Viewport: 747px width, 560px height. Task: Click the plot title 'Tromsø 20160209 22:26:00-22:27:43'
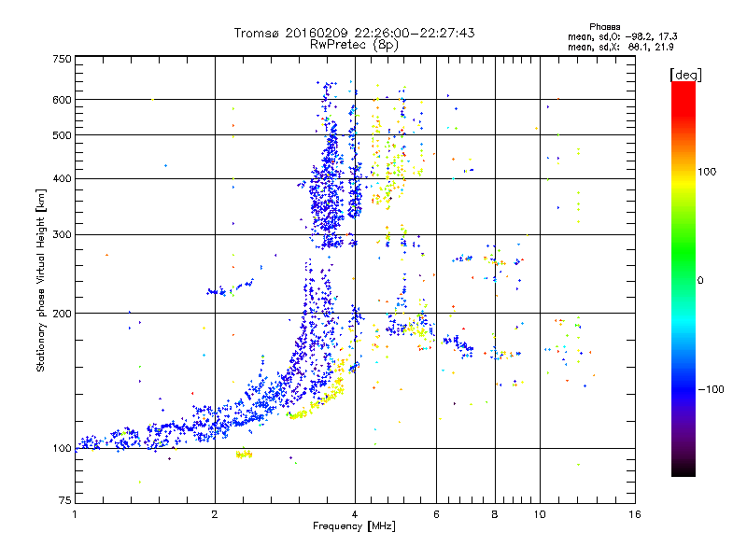[354, 33]
